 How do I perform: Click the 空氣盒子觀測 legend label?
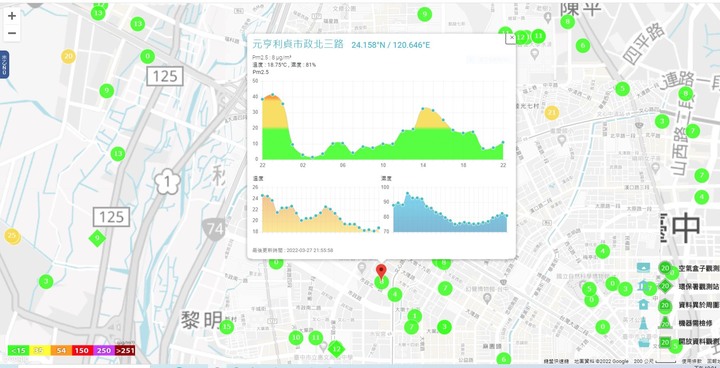(x=699, y=268)
